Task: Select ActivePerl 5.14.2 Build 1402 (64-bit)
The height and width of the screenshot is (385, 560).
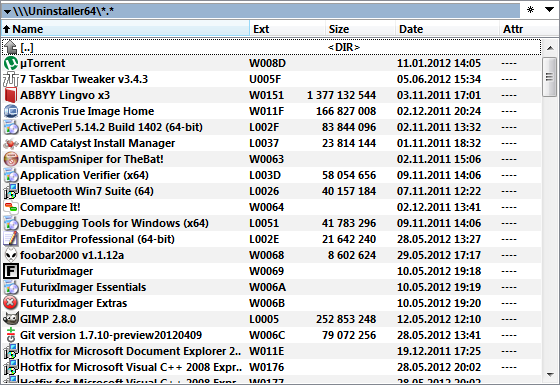Action: pyautogui.click(x=111, y=128)
